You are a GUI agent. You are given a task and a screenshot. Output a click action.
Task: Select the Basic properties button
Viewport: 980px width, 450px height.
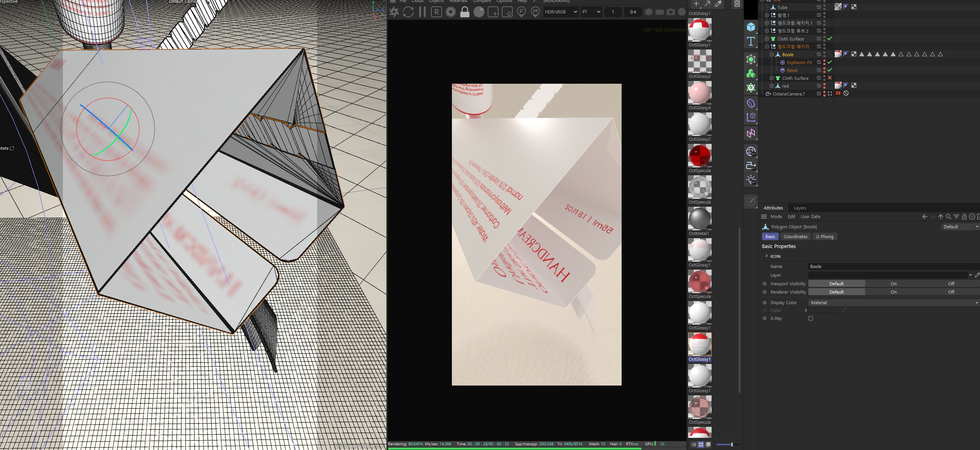(x=770, y=237)
